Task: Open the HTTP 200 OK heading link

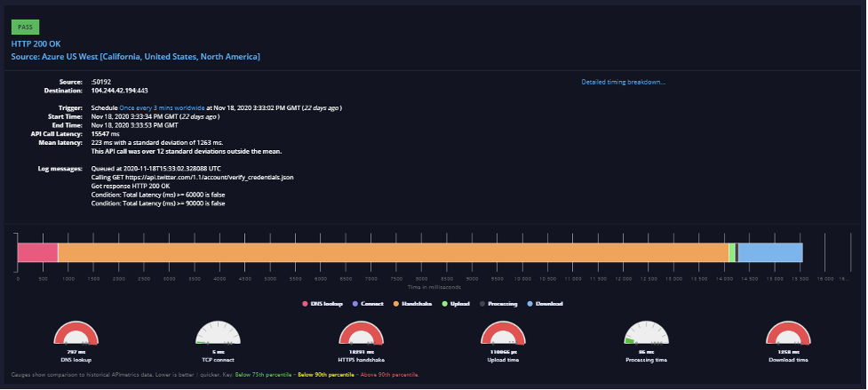Action: coord(36,44)
